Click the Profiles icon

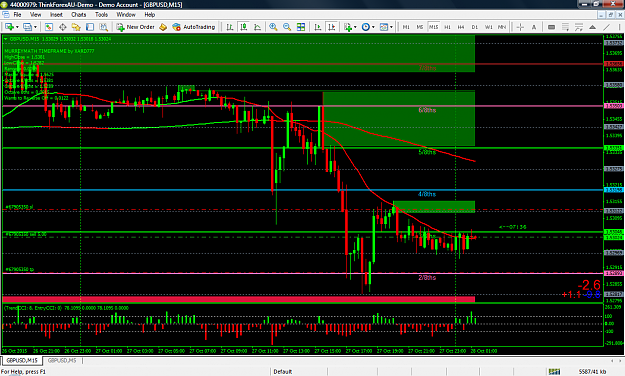(27, 27)
